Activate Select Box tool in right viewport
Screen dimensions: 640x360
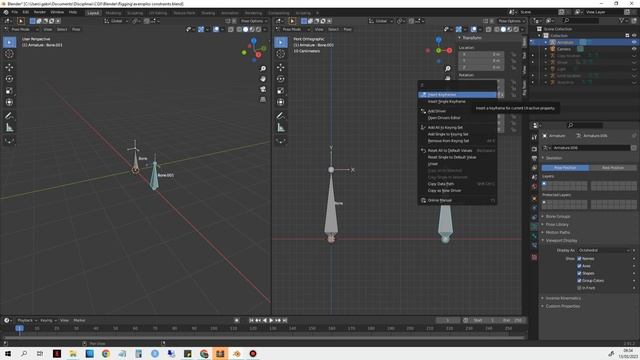(x=281, y=42)
